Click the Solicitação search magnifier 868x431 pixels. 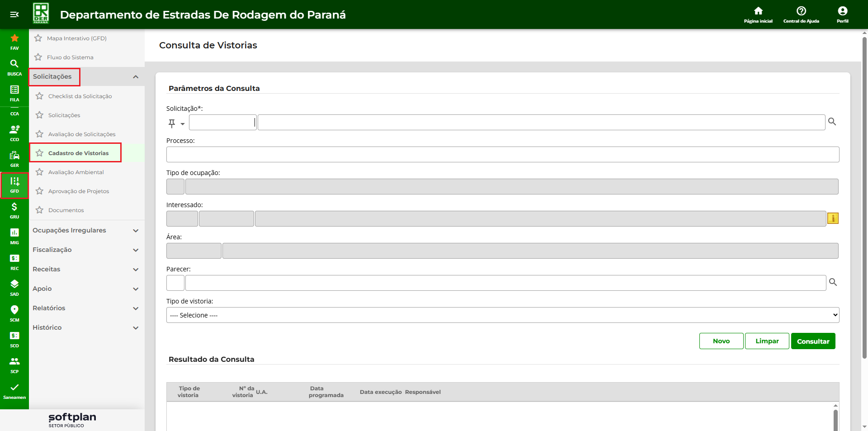(832, 122)
